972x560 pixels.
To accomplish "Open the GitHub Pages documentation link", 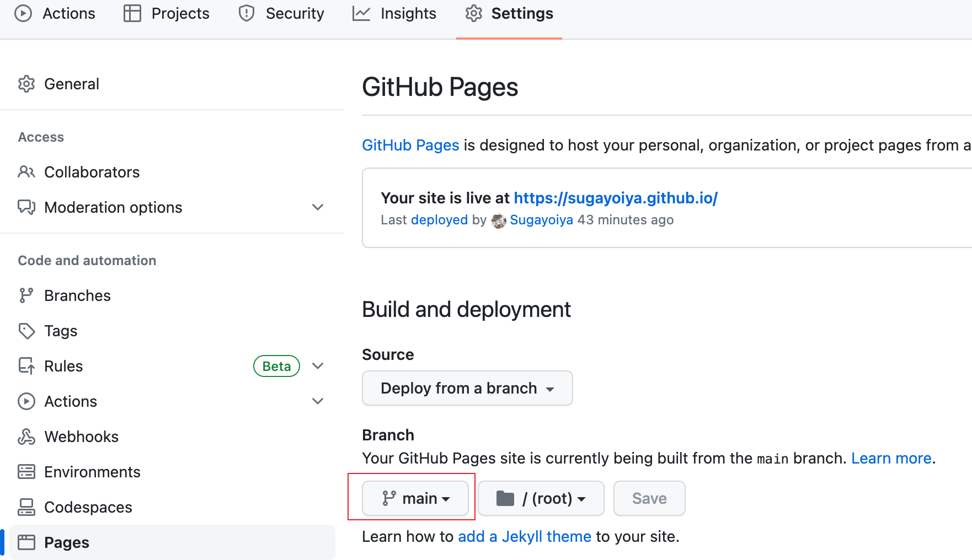I will click(x=410, y=146).
